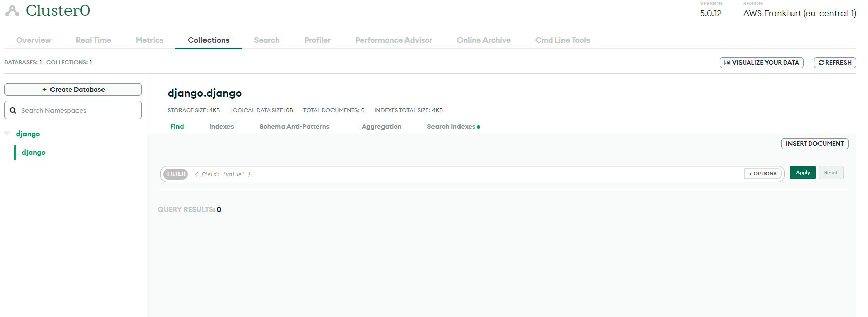This screenshot has height=317, width=868.
Task: Expand the query OPTIONS panel
Action: [x=763, y=174]
